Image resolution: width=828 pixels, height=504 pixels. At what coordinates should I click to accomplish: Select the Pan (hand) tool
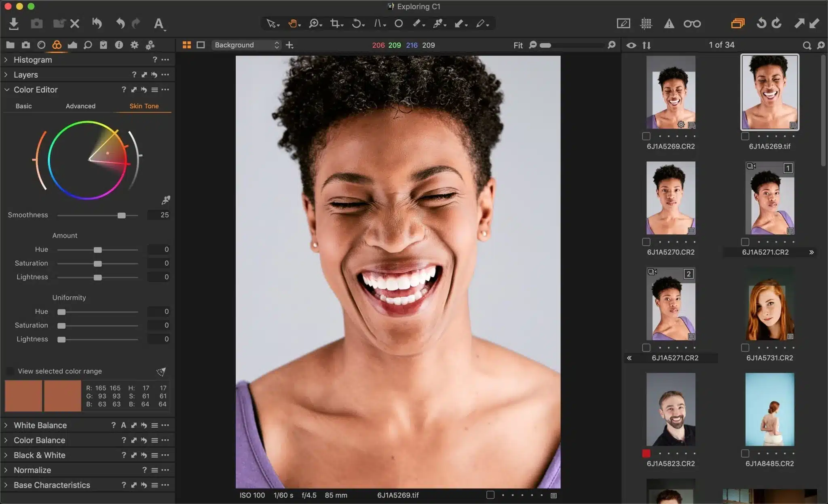[292, 23]
